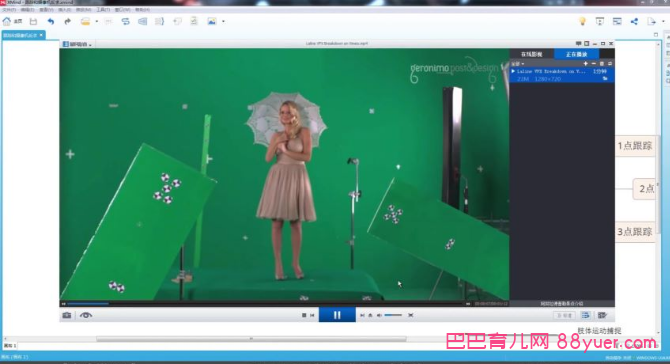The image size is (670, 364).
Task: Open the folder of the playing file
Action: tap(605, 79)
